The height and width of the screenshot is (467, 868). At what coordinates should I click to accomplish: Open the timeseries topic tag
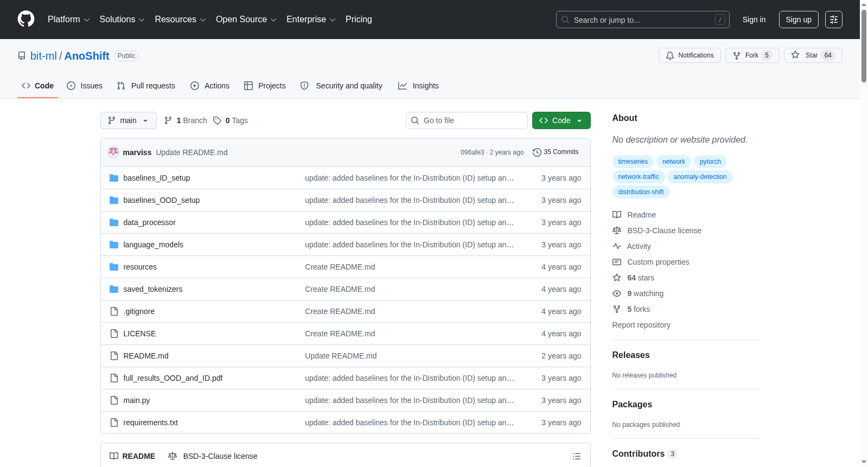click(x=633, y=162)
